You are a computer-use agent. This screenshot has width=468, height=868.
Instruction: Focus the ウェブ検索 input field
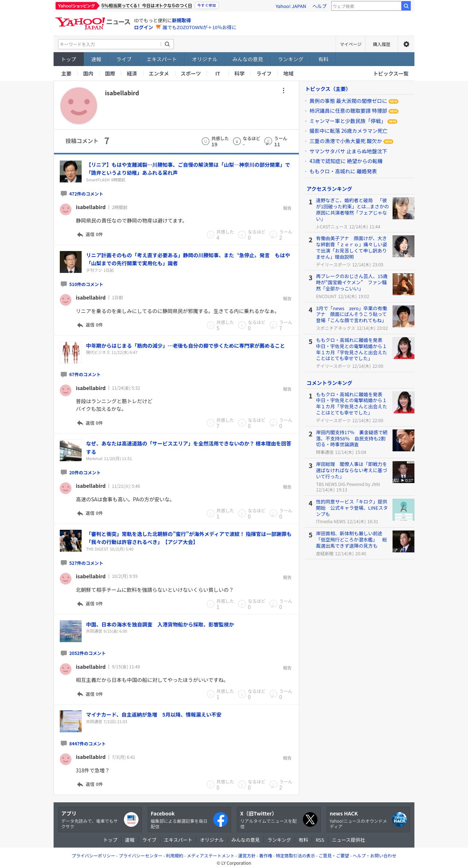366,6
